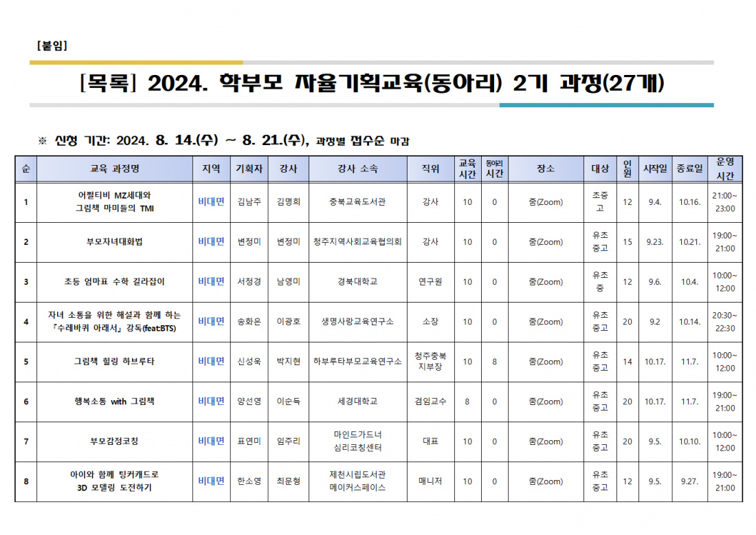Click instructor name '이광호'
Screen dimensions: 756x535
[289, 322]
